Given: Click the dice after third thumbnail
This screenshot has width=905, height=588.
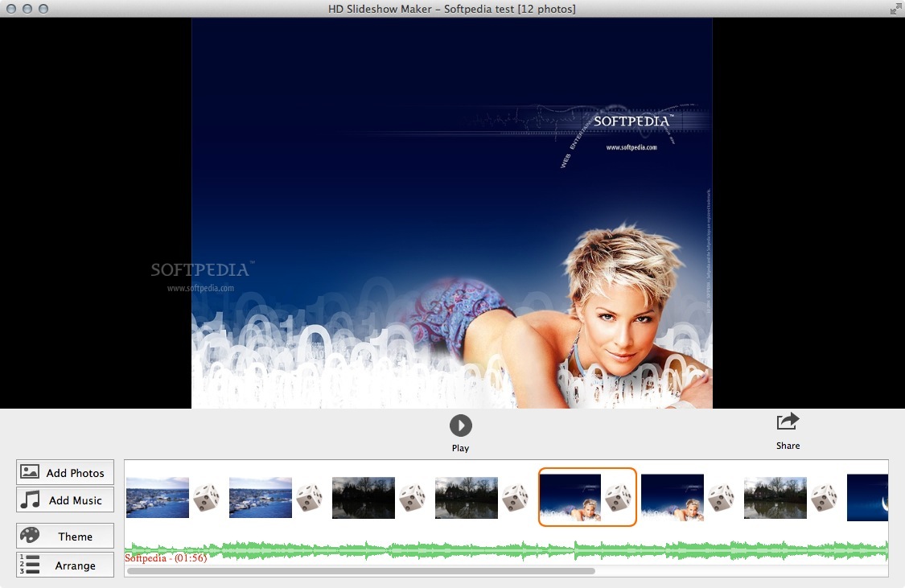Looking at the screenshot, I should tap(412, 497).
